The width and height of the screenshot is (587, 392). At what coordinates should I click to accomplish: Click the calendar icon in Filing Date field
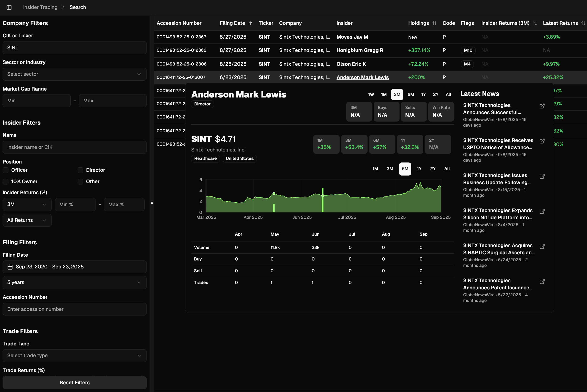10,267
